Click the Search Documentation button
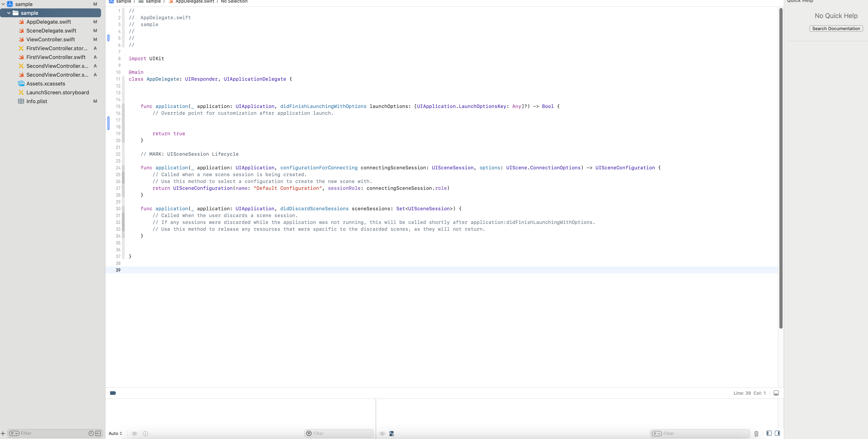 click(x=836, y=29)
